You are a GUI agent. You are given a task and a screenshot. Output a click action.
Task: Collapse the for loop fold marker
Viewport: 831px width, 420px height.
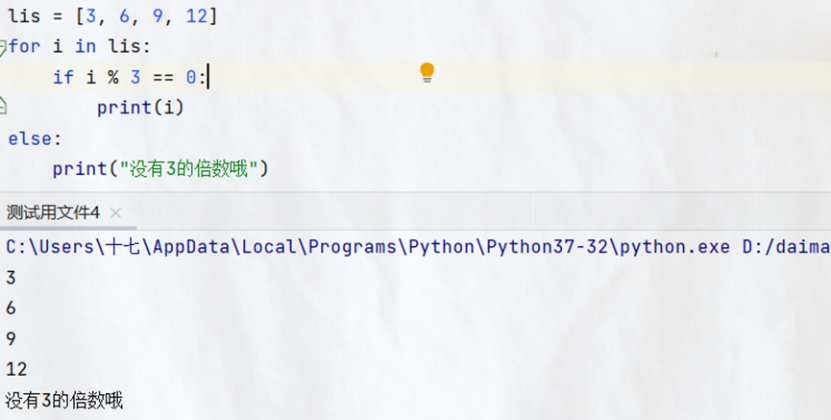3,47
